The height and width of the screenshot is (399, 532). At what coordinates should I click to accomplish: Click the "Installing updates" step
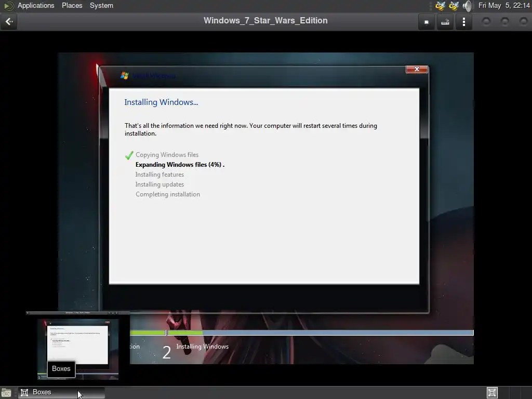[159, 184]
